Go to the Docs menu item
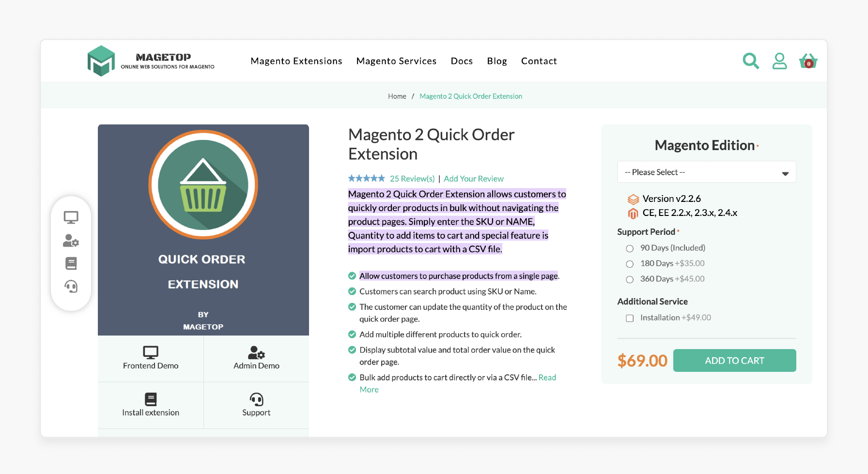This screenshot has height=474, width=868. click(x=462, y=61)
